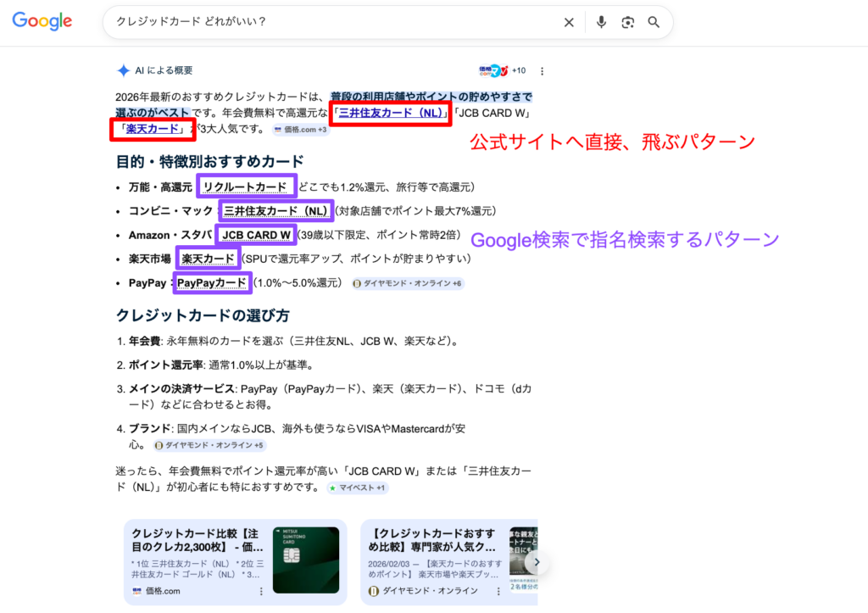Expand the ダイヤモンド・オンライン +6 source chip
Image resolution: width=868 pixels, height=613 pixels.
(408, 283)
